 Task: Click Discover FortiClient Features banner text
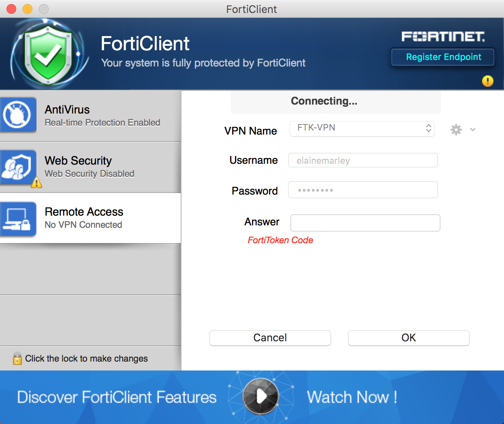(x=117, y=397)
